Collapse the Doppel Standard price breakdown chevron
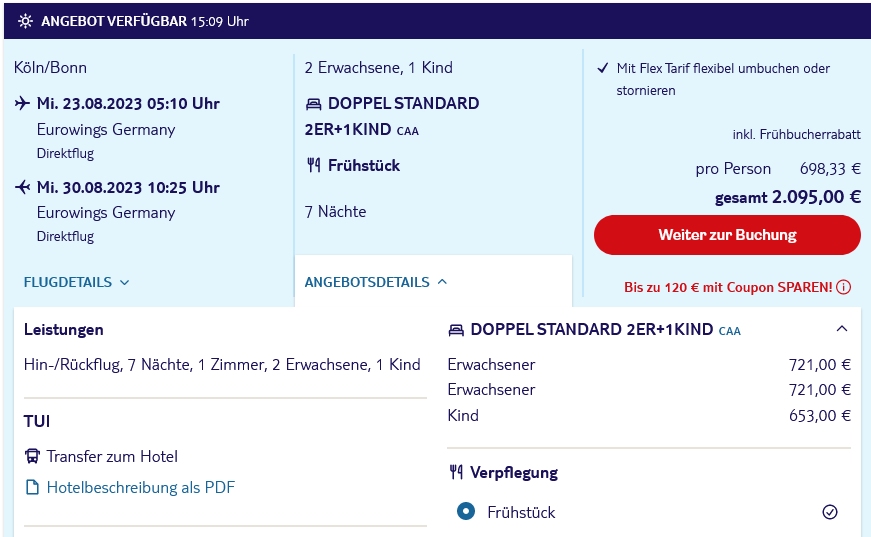Image resolution: width=871 pixels, height=537 pixels. [x=842, y=329]
